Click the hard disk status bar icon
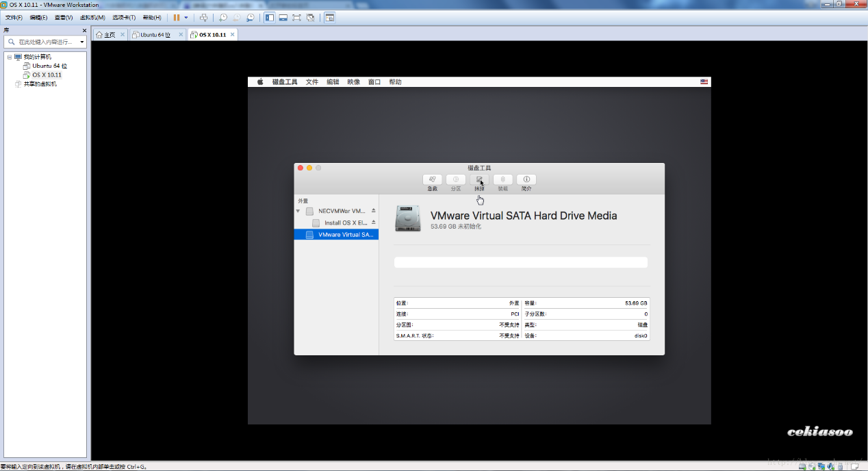This screenshot has width=868, height=471. (802, 467)
